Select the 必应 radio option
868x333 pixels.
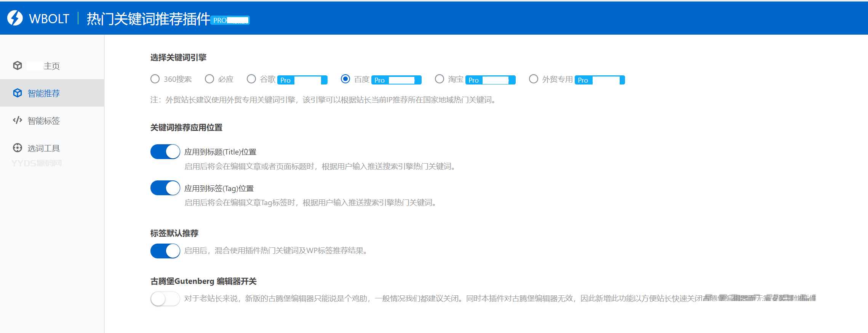pyautogui.click(x=209, y=79)
